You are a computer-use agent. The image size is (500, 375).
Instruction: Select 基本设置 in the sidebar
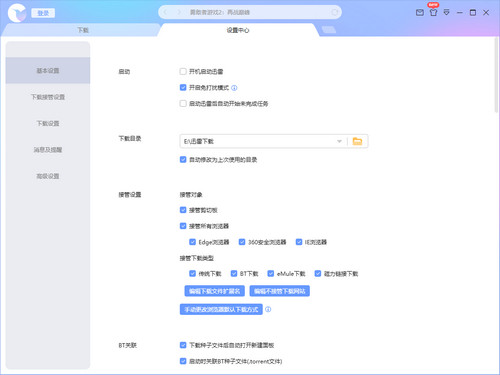tap(48, 70)
